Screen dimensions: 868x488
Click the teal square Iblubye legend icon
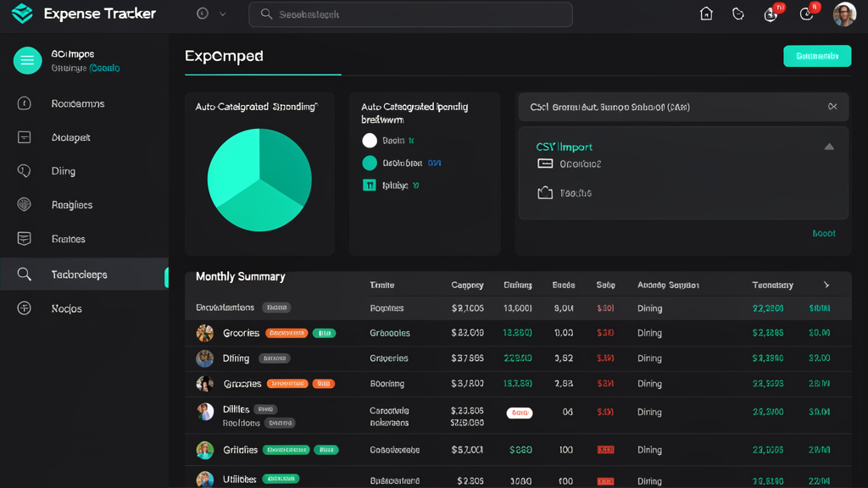click(x=370, y=186)
